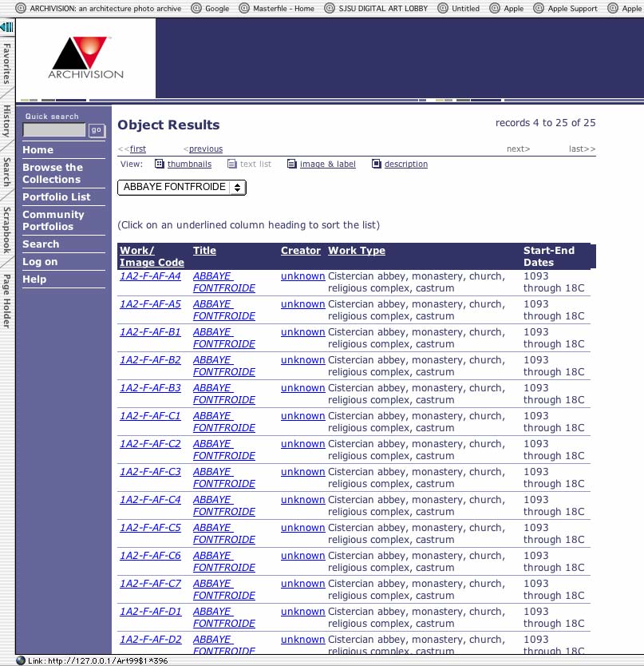This screenshot has width=644, height=666.
Task: Click the thumbnails view icon
Action: click(x=159, y=164)
